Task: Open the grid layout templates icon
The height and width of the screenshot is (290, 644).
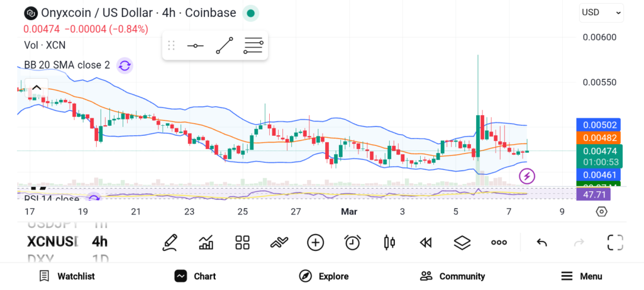Action: click(242, 242)
